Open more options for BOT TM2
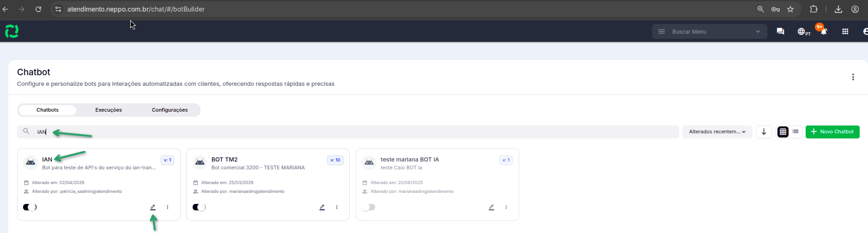Image resolution: width=868 pixels, height=233 pixels. click(x=337, y=208)
